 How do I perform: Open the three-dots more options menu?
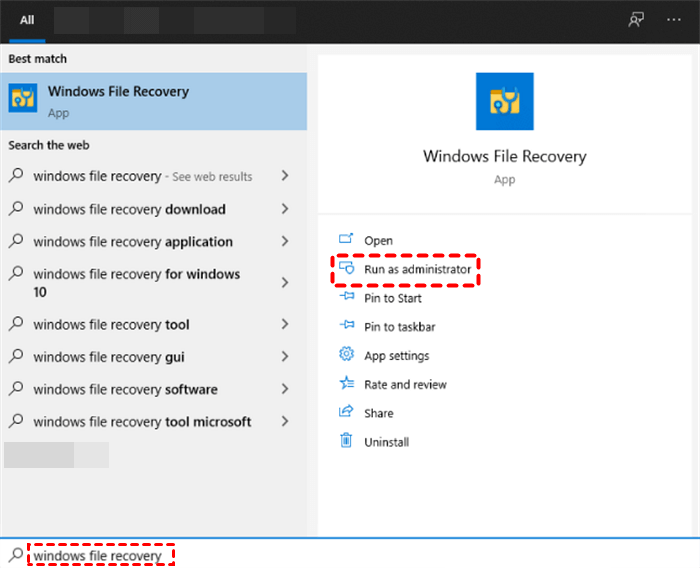pyautogui.click(x=673, y=20)
